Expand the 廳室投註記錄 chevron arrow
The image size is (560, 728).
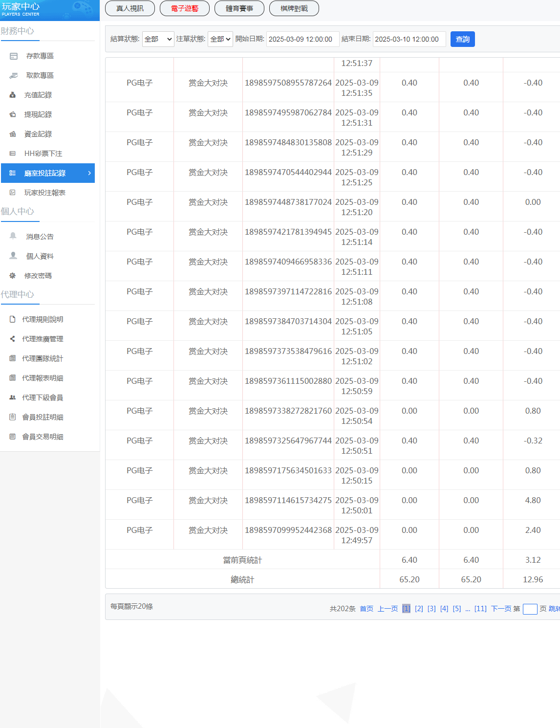tap(89, 173)
